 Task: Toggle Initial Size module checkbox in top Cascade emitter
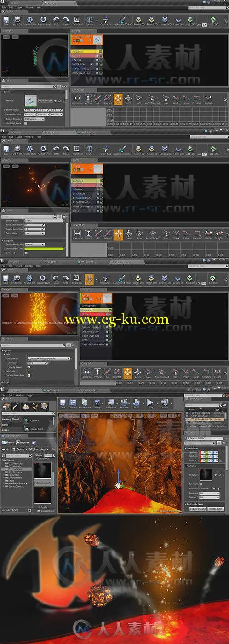(x=97, y=64)
